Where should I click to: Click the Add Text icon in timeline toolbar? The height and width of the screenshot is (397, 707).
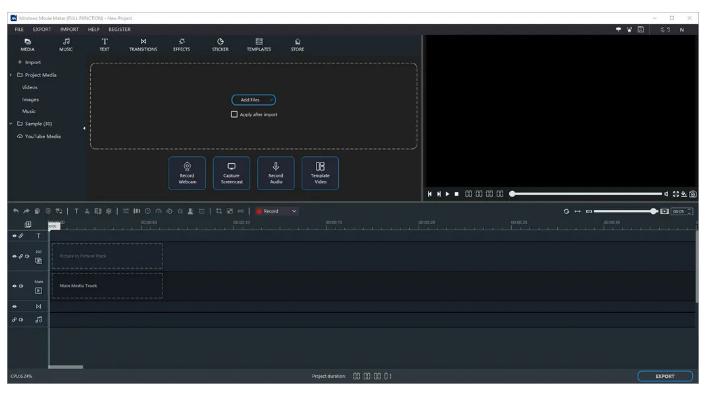(x=76, y=211)
